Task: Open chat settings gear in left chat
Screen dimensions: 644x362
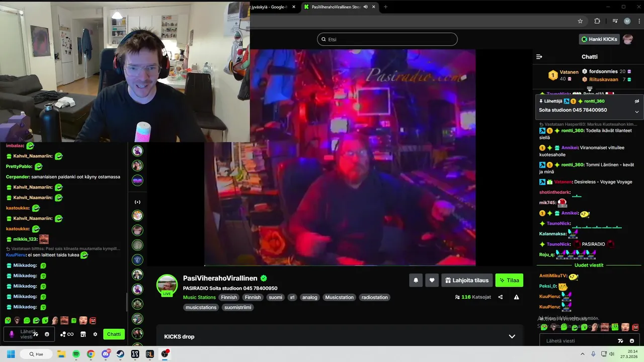Action: [95, 334]
